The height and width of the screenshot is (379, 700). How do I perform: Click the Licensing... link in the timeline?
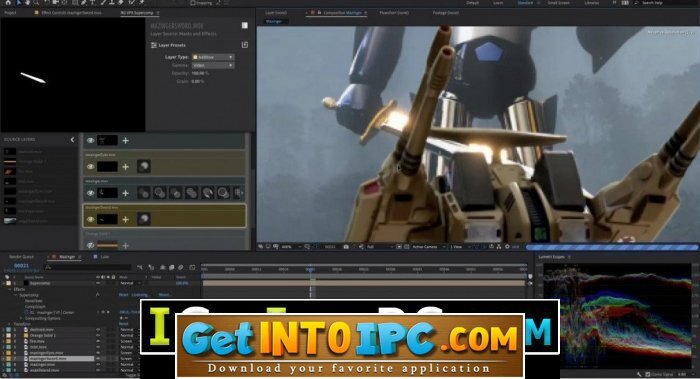pos(140,295)
